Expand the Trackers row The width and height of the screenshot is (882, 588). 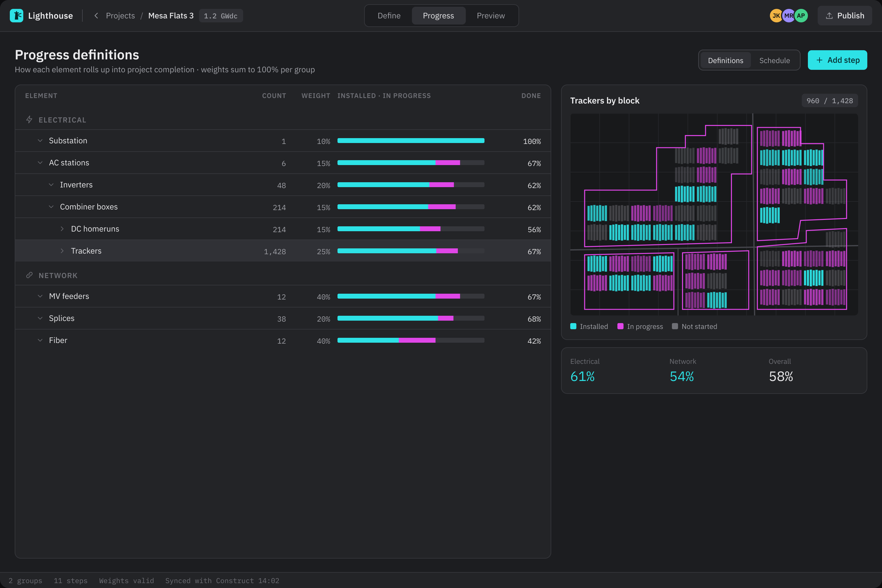(62, 251)
